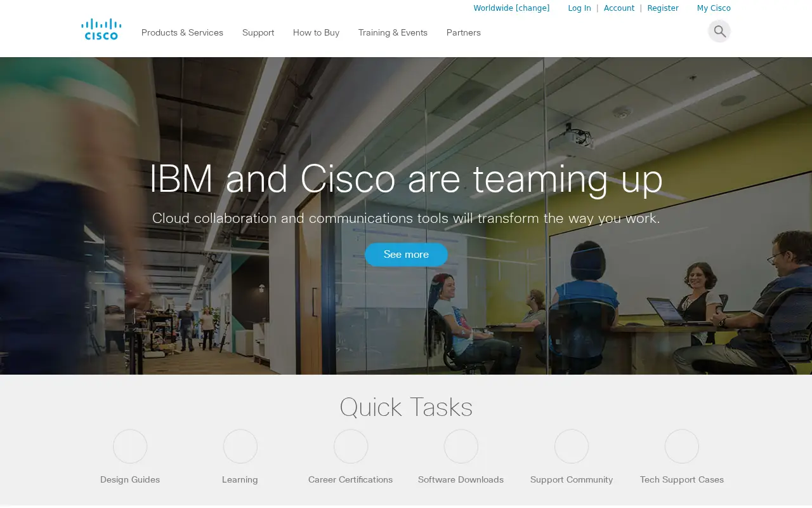Click the See more button
The height and width of the screenshot is (508, 812).
406,255
